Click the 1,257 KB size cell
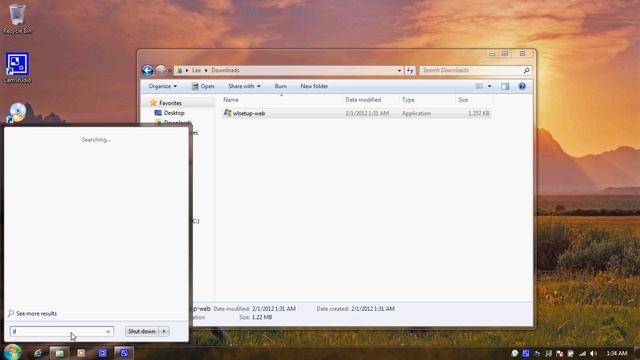Image resolution: width=640 pixels, height=360 pixels. coord(478,113)
